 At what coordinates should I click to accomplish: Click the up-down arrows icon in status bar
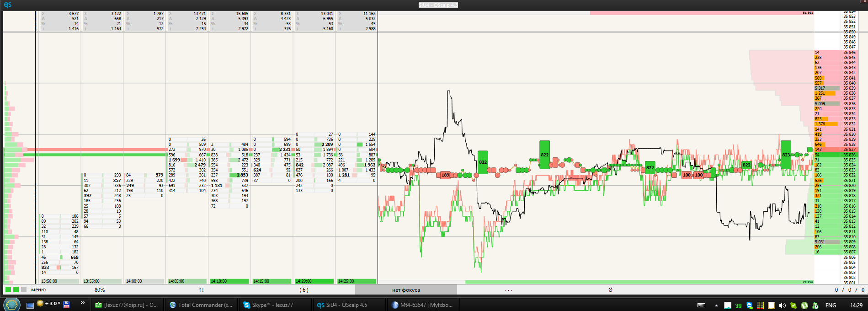click(x=202, y=290)
